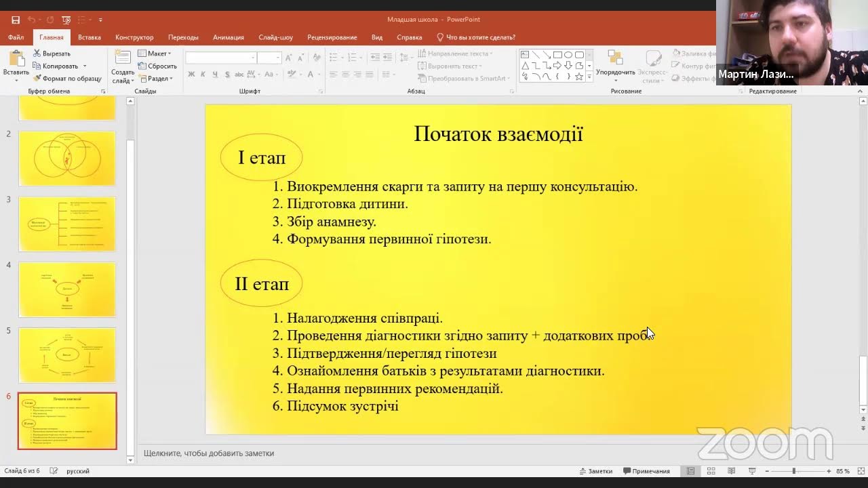Open the font name combo box
Viewport: 868px width, 488px height.
pos(220,58)
